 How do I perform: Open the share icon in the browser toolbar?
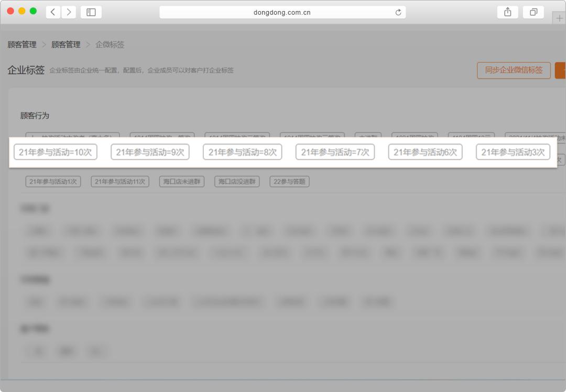pyautogui.click(x=507, y=12)
